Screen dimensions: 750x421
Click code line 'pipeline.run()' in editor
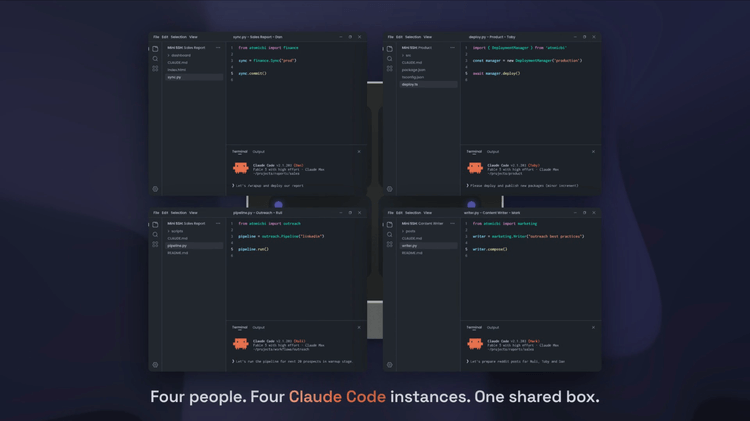(x=254, y=249)
